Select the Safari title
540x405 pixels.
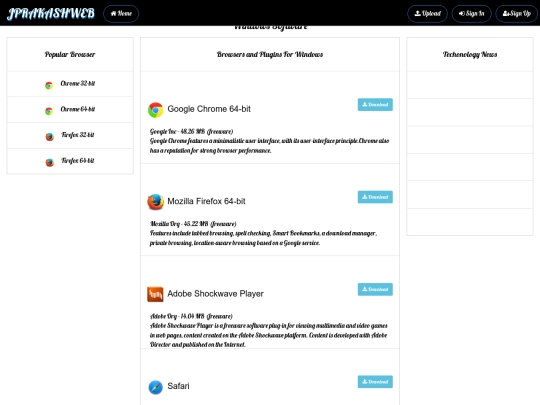(x=178, y=386)
